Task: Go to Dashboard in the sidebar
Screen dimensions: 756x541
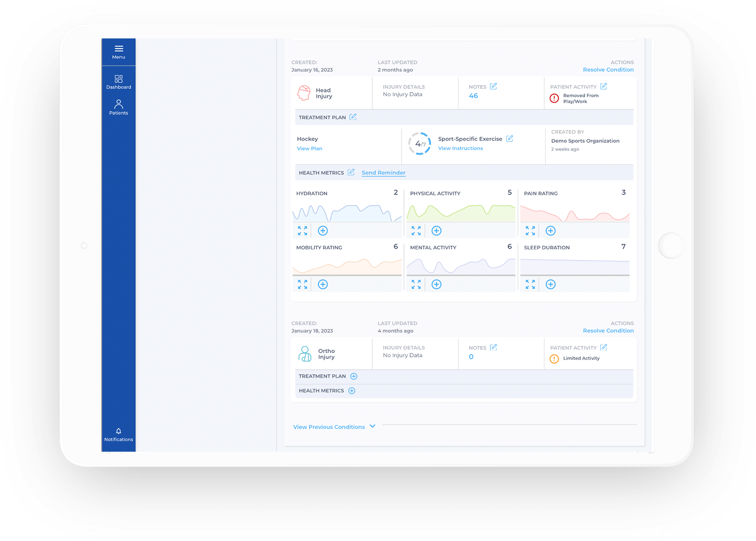Action: (x=118, y=82)
